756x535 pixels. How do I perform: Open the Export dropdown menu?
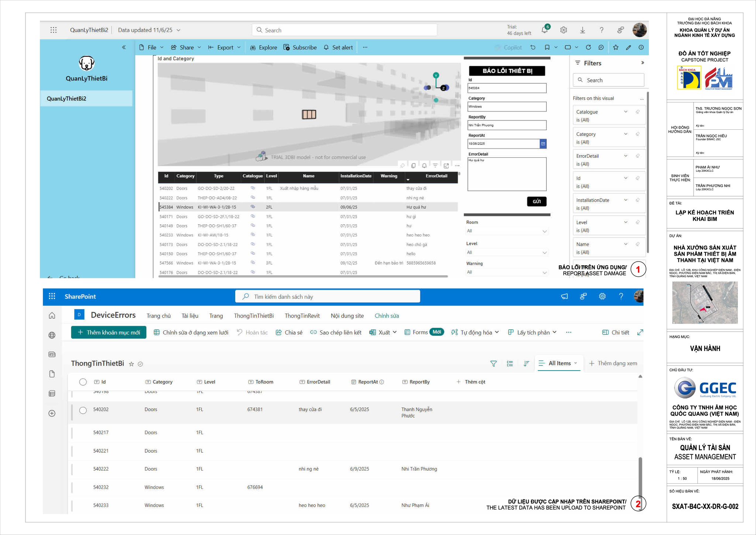(x=225, y=47)
